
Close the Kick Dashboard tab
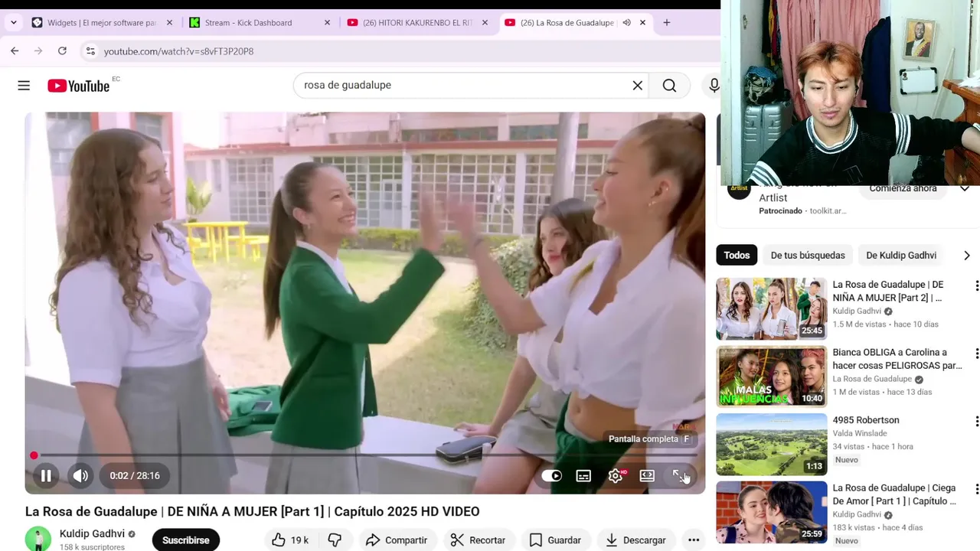(327, 23)
